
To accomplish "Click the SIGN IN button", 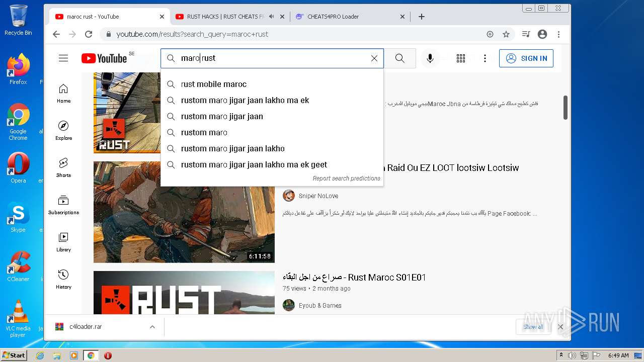I will pyautogui.click(x=526, y=58).
